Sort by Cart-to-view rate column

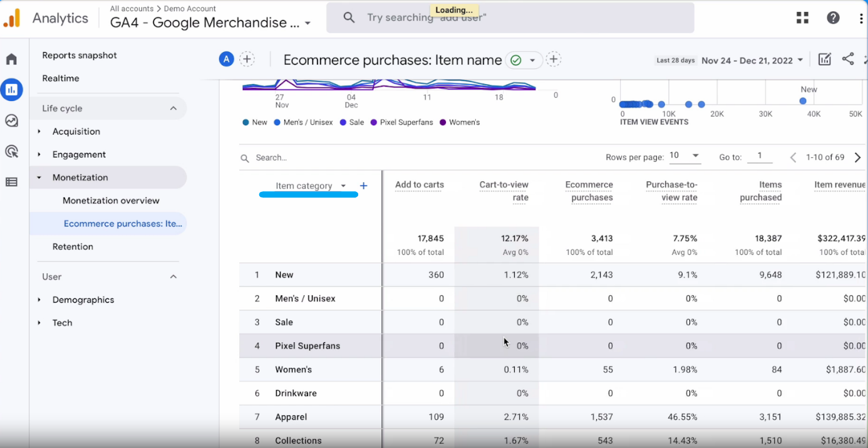pos(504,191)
